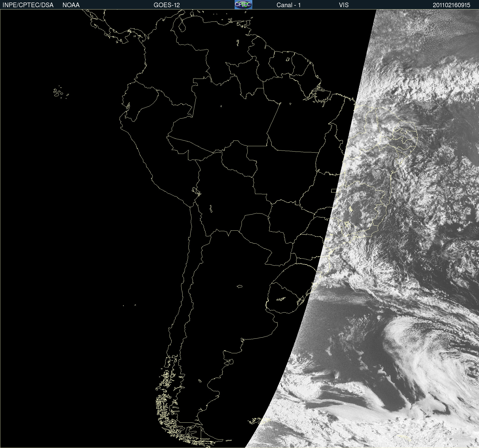The height and width of the screenshot is (448, 479).
Task: Select the GOES-12 satellite label
Action: pyautogui.click(x=167, y=5)
